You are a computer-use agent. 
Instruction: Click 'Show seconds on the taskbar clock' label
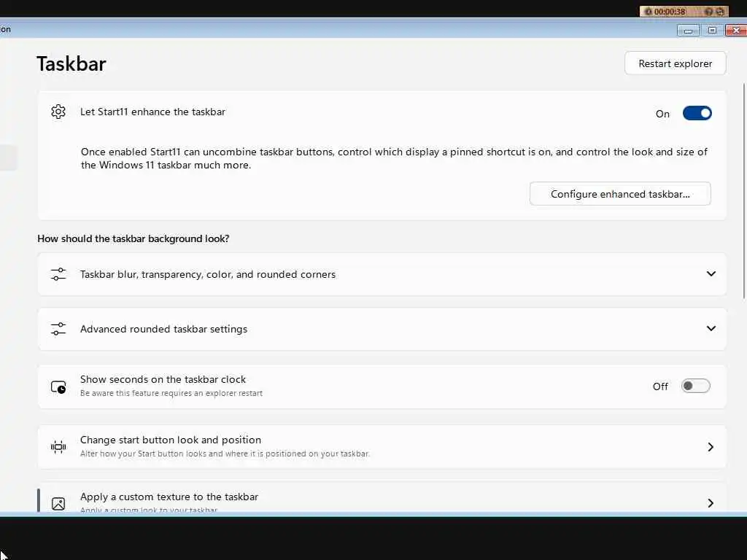(x=163, y=379)
